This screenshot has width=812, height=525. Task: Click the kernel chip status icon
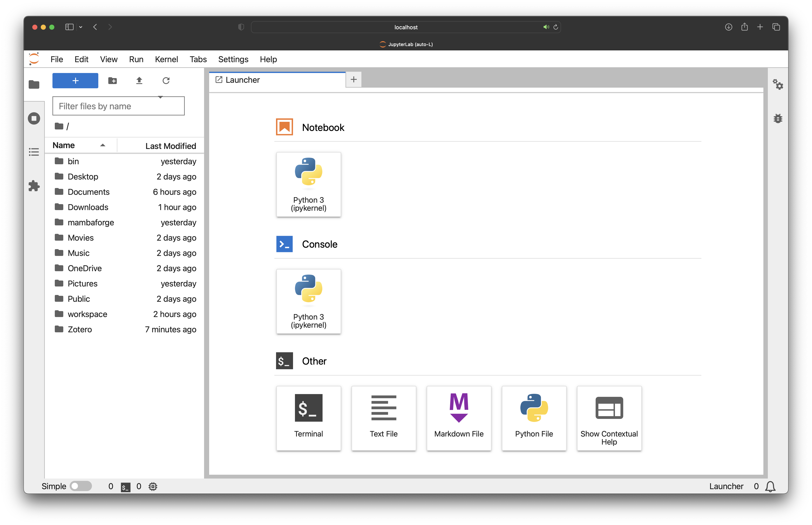pyautogui.click(x=153, y=486)
